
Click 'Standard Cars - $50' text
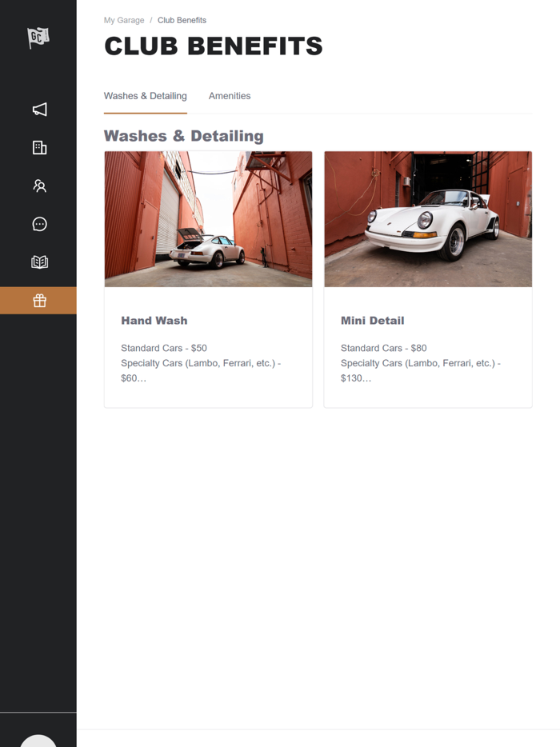pyautogui.click(x=164, y=348)
